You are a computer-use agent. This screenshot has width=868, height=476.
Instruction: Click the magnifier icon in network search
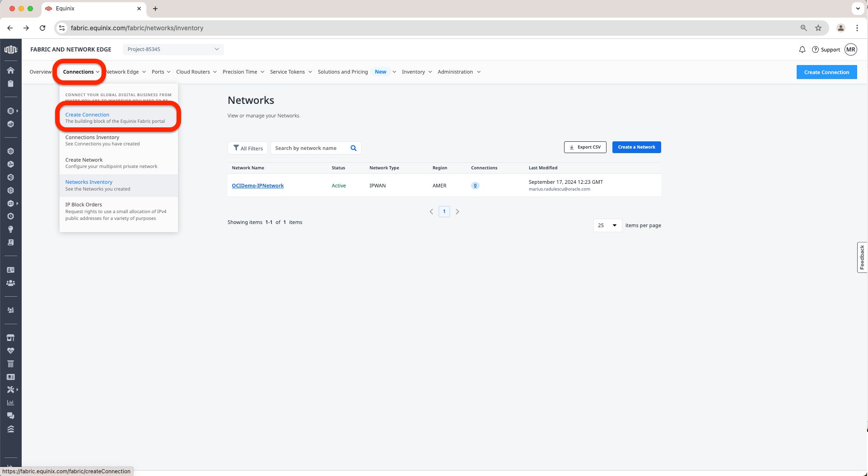354,148
